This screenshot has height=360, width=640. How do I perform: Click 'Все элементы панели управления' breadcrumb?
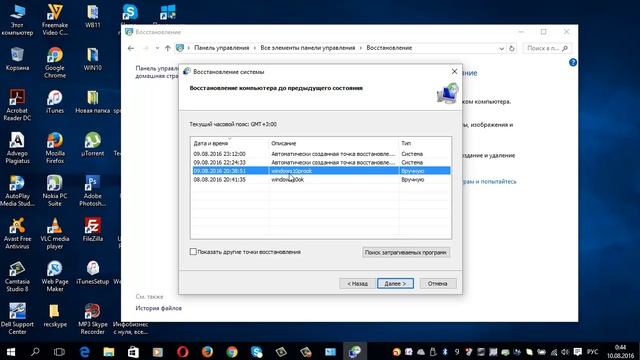tap(308, 48)
